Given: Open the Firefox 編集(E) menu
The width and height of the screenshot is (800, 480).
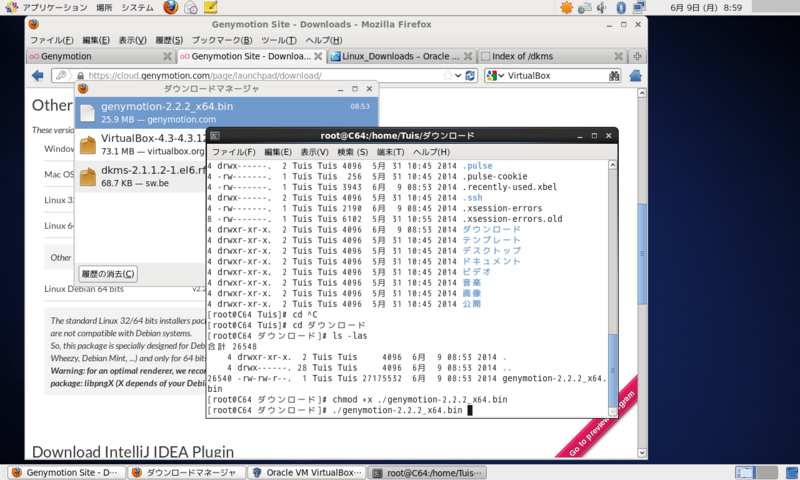Looking at the screenshot, I should click(x=96, y=40).
